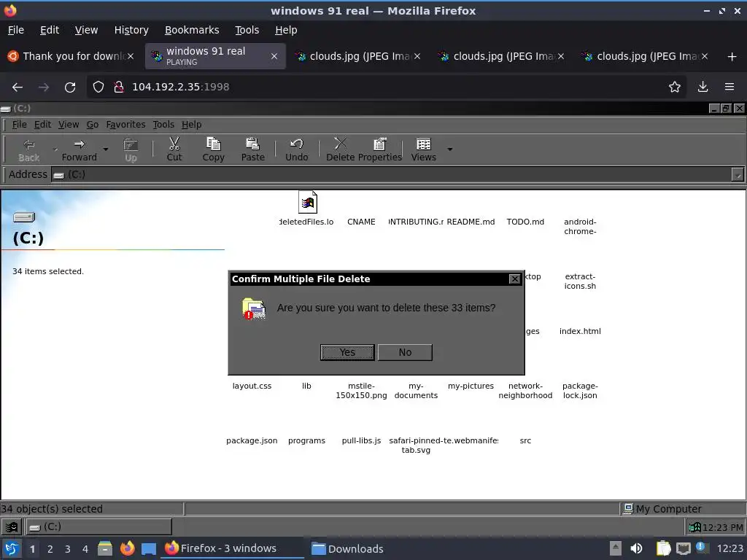Click the Up folder toolbar icon
Viewport: 747px width, 560px height.
[x=131, y=144]
